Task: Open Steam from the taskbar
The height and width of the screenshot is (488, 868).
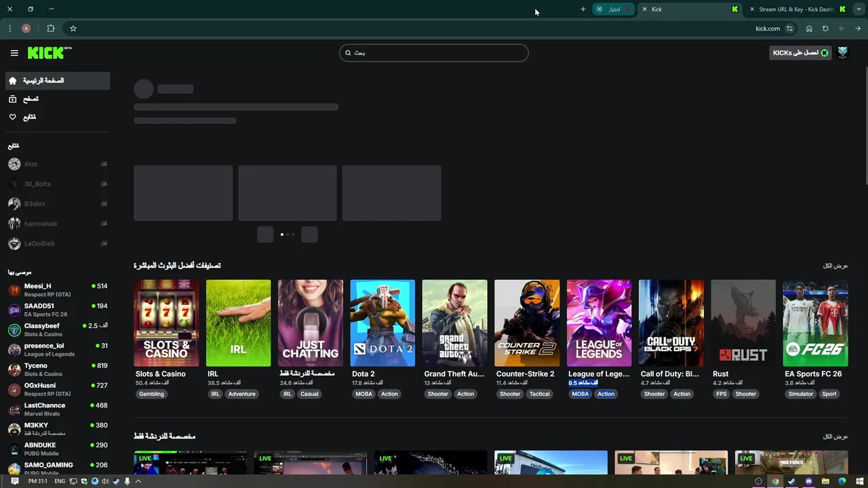Action: click(792, 481)
